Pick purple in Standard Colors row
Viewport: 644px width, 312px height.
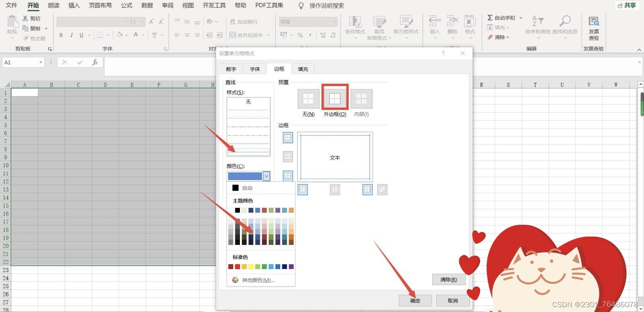291,267
